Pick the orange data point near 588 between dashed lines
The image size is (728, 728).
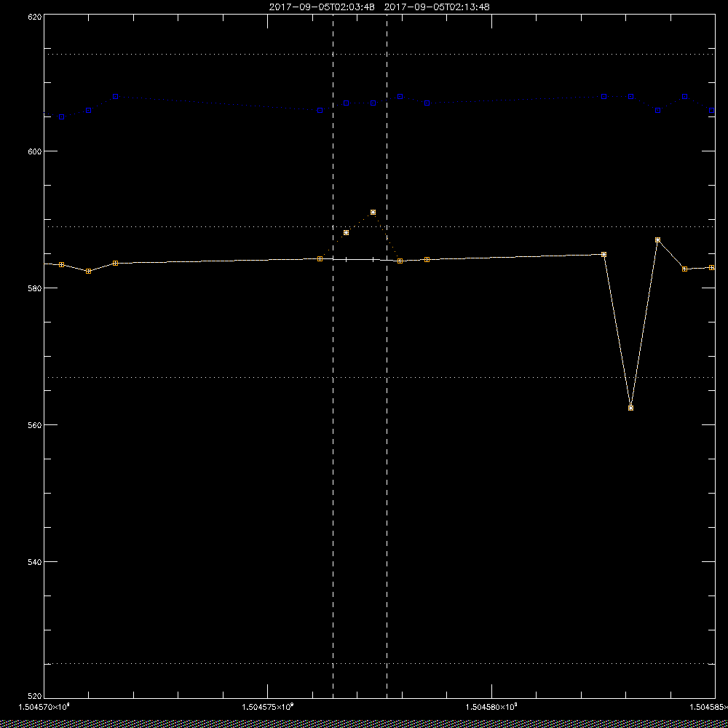pyautogui.click(x=346, y=233)
